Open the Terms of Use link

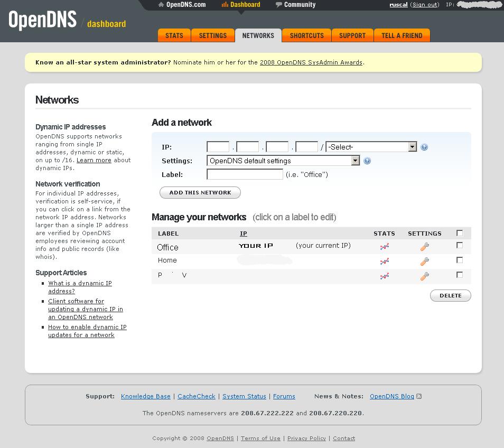coord(260,438)
